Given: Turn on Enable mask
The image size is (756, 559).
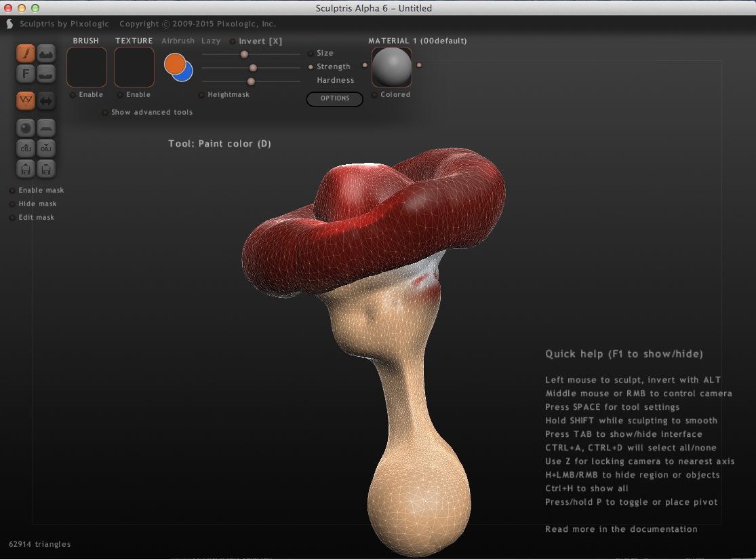Looking at the screenshot, I should (x=12, y=191).
